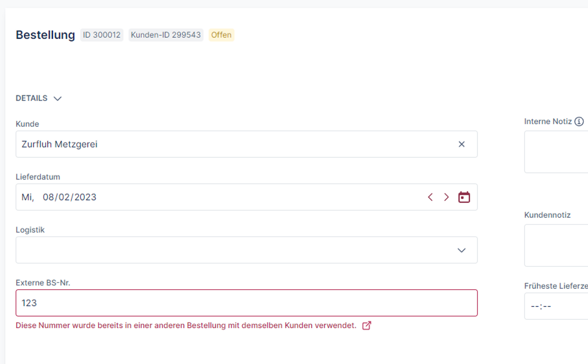Open the Lieferdatum calendar picker

tap(464, 197)
